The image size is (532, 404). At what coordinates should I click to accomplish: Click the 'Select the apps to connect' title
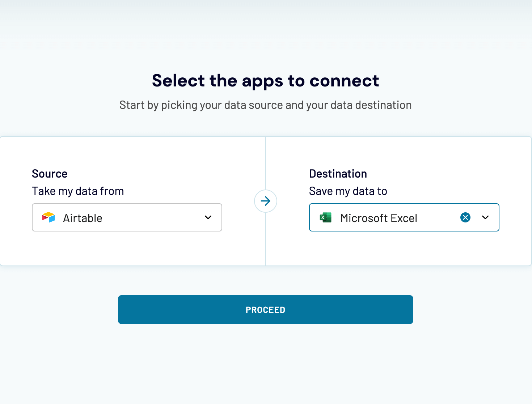(265, 80)
